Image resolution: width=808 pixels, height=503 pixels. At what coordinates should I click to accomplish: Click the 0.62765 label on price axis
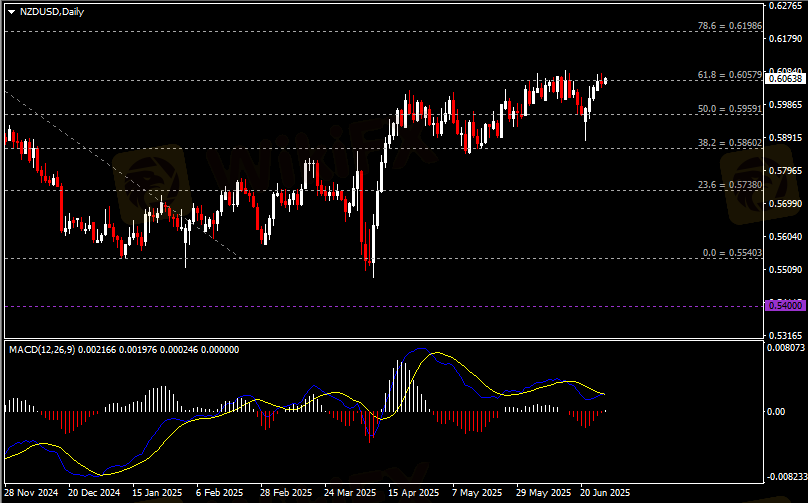(787, 6)
